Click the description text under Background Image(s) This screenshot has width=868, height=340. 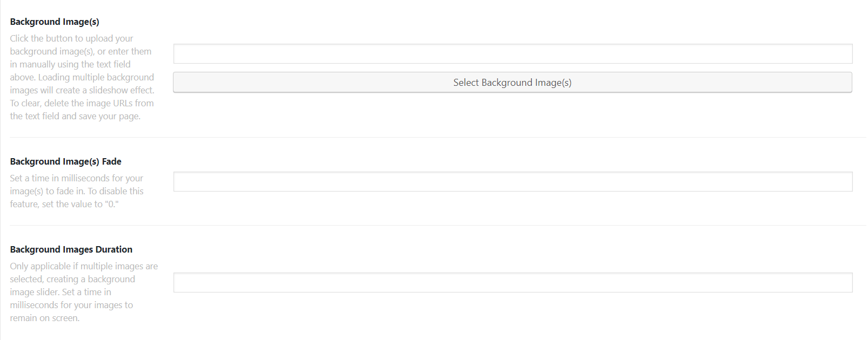click(x=82, y=77)
